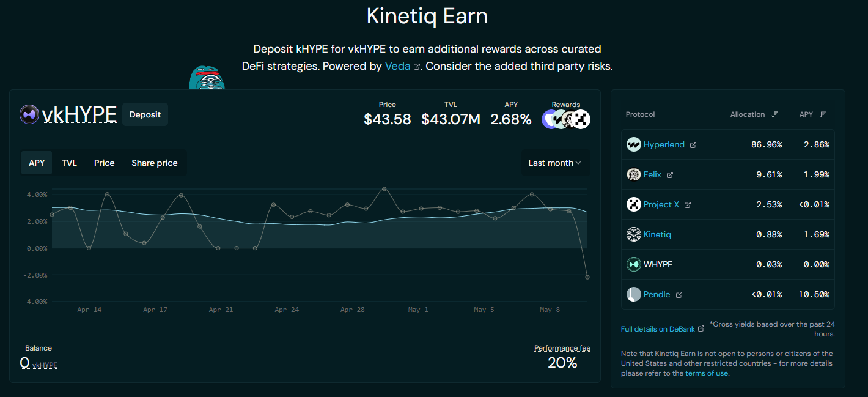Click the Pendle protocol logo
Image resolution: width=868 pixels, height=397 pixels.
[633, 295]
